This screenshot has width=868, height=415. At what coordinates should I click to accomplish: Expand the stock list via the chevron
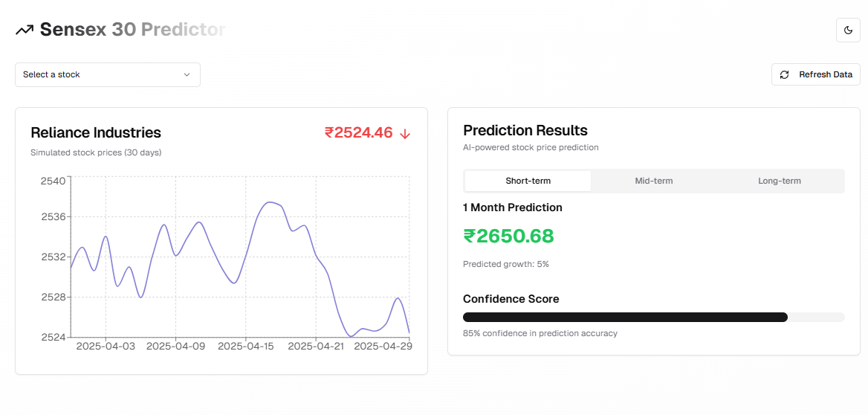coord(187,74)
